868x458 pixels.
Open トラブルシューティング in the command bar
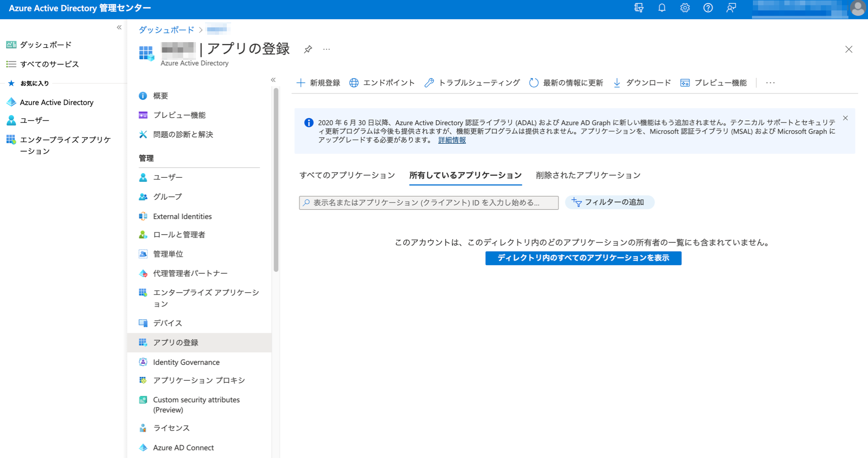click(x=472, y=83)
